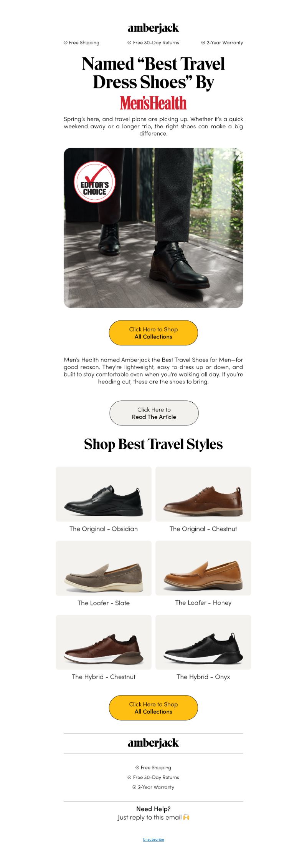Screen dimensions: 307x868
Task: View The Hybrid - Chestnut shoe
Action: pyautogui.click(x=104, y=642)
